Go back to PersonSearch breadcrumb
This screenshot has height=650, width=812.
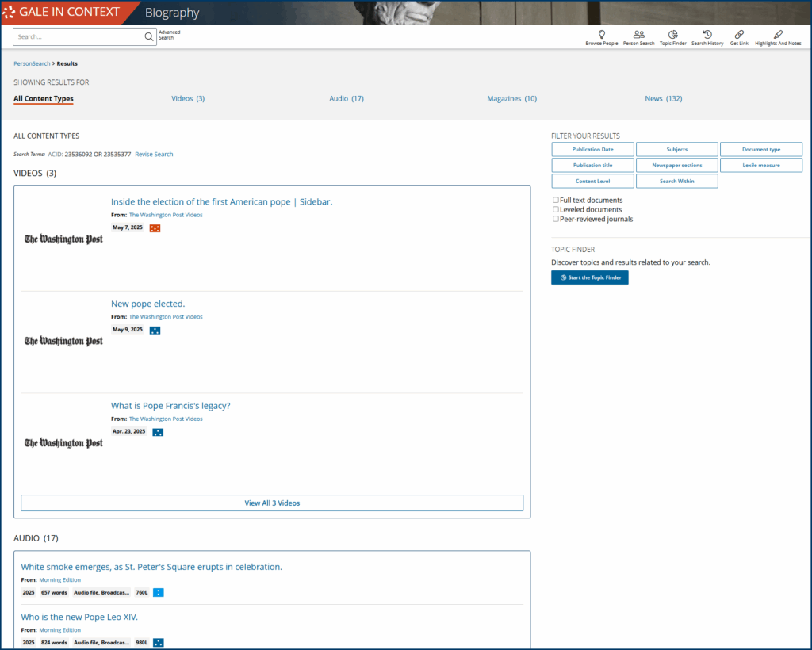point(32,63)
